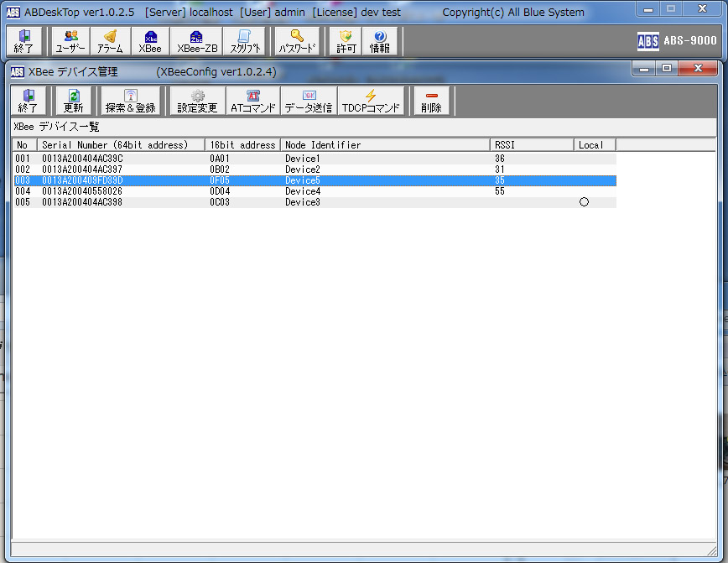Click row number 005
The width and height of the screenshot is (728, 563).
tap(23, 202)
